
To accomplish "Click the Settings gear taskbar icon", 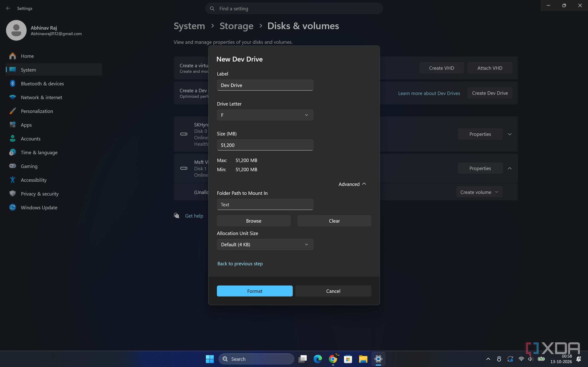I will coord(378,359).
